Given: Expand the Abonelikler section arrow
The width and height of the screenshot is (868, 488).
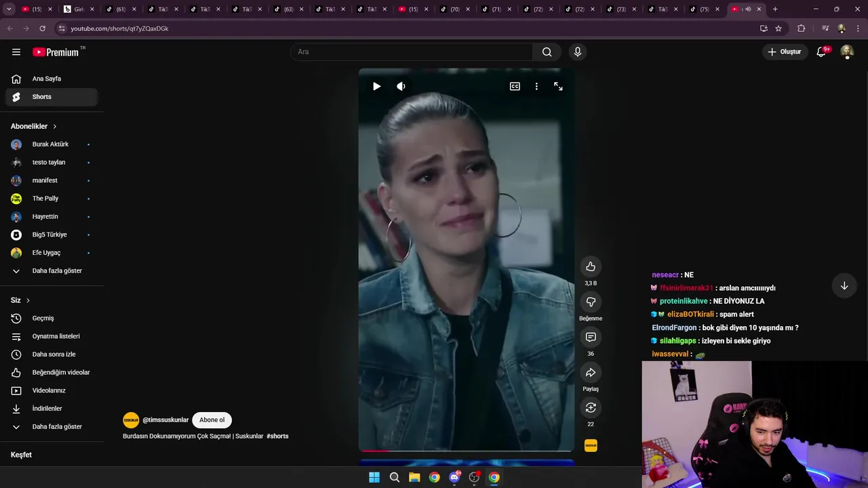Looking at the screenshot, I should pyautogui.click(x=55, y=127).
